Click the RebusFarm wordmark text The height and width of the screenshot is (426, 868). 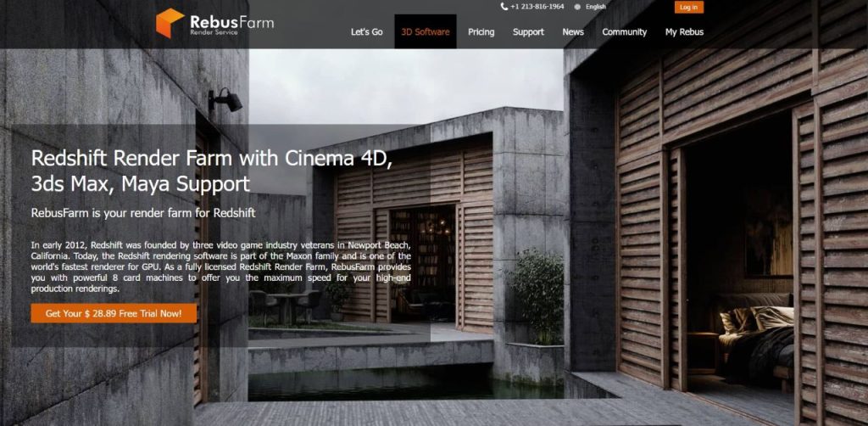click(x=231, y=20)
